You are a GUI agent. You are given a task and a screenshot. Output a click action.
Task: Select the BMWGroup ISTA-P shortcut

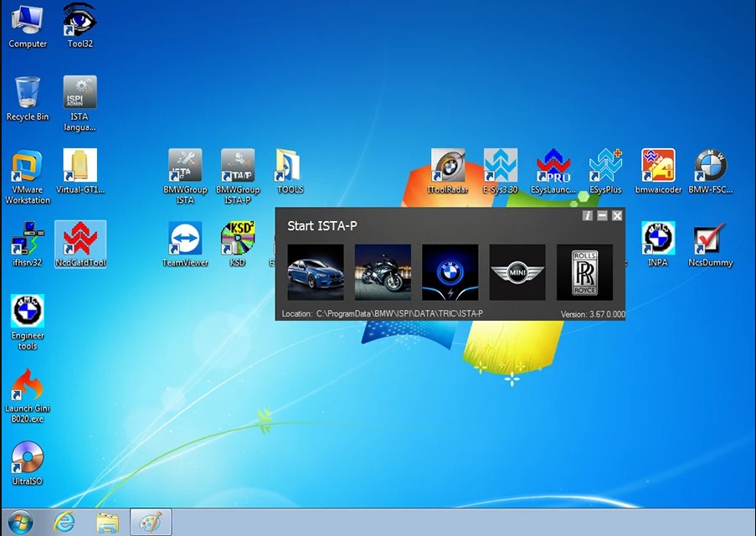pos(238,177)
